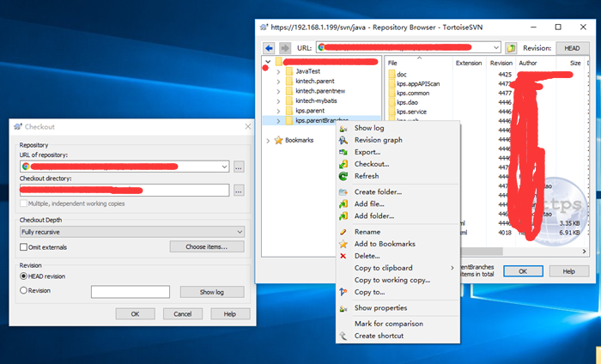The image size is (601, 364).
Task: Click the Back arrow in Repository Browser
Action: click(x=269, y=48)
